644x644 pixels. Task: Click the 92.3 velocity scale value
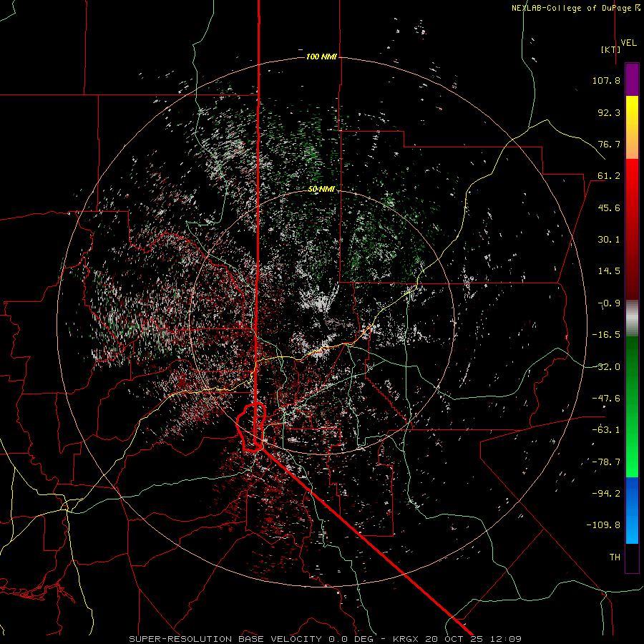tap(609, 112)
